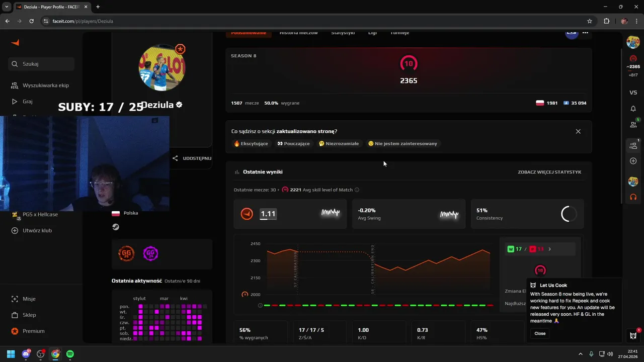Open Discord from the taskbar
This screenshot has height=362, width=644.
(x=26, y=354)
